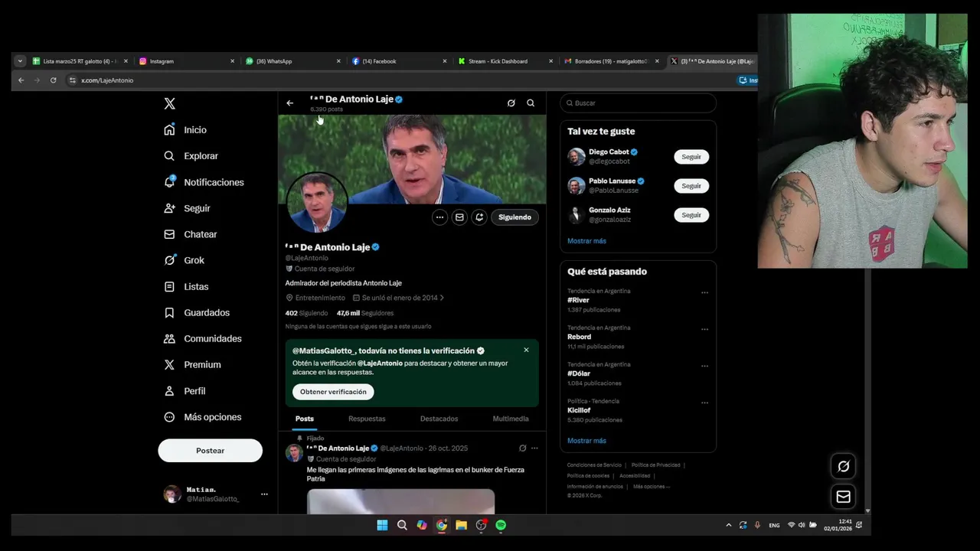This screenshot has height=551, width=980.
Task: Follow Gonzalo Aziz
Action: [691, 215]
